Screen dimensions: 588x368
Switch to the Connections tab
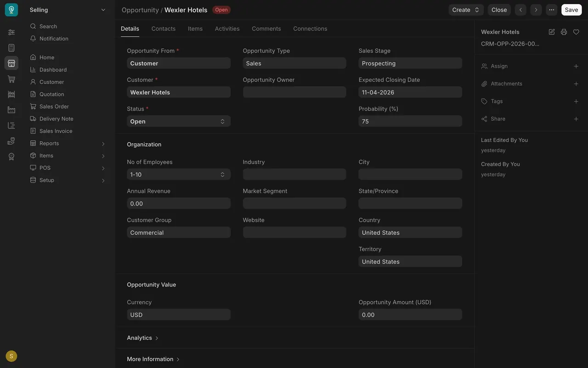click(310, 29)
